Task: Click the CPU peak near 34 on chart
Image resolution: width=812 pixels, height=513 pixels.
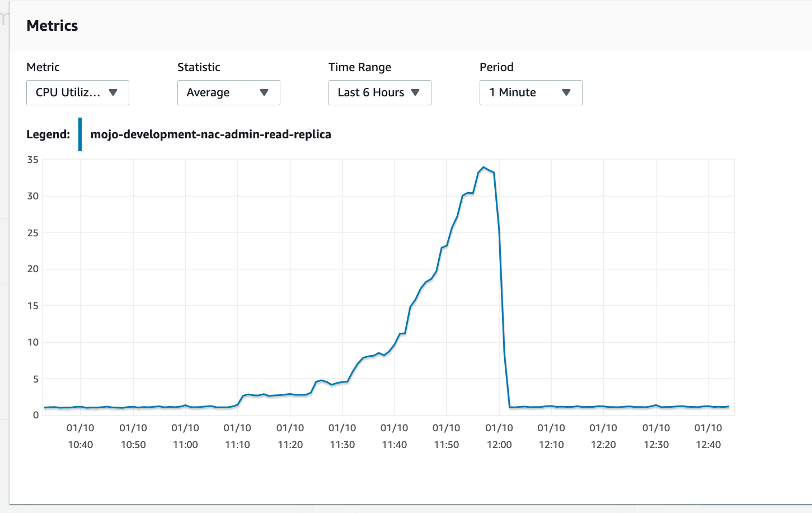Action: [484, 167]
